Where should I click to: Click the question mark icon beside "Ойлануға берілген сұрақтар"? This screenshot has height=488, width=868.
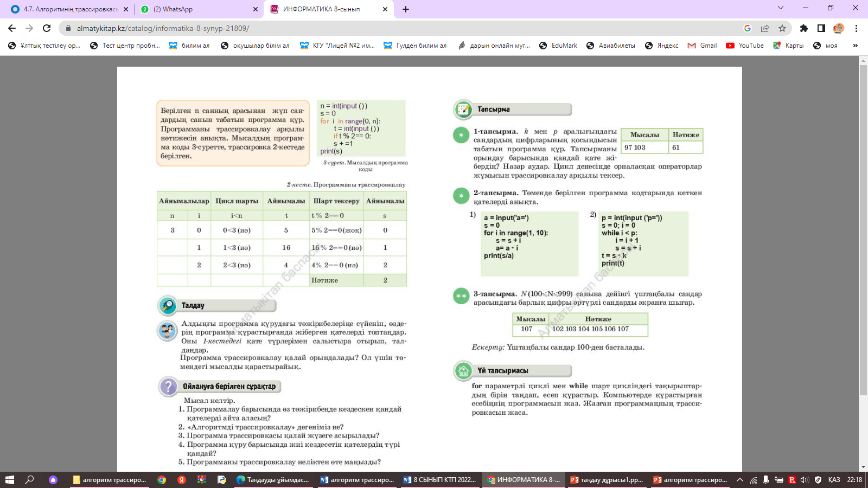pyautogui.click(x=168, y=387)
